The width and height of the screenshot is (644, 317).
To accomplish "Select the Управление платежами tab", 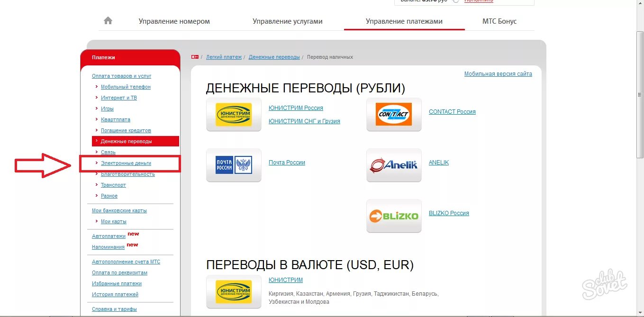I will pos(404,21).
